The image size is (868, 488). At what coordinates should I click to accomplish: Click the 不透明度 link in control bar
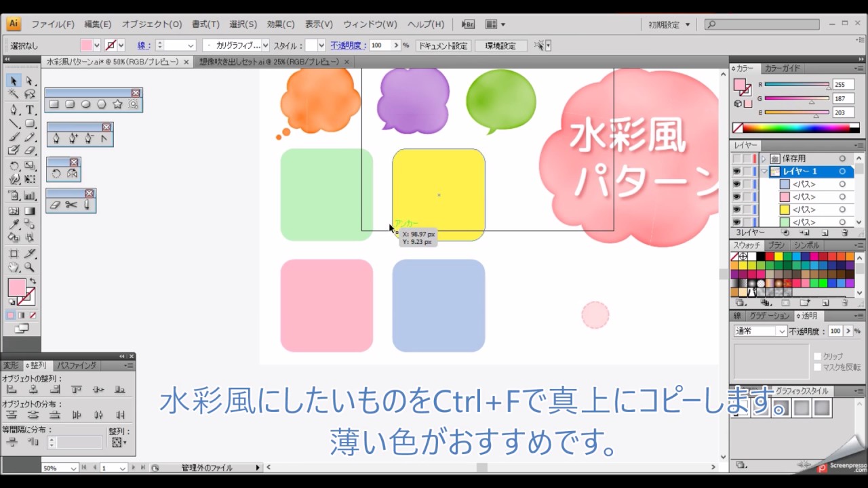click(349, 45)
